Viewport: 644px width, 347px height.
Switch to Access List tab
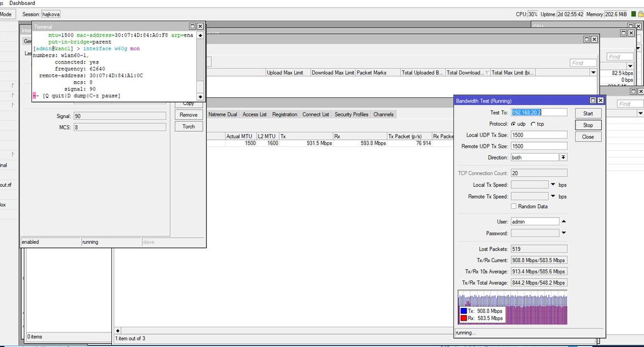(x=254, y=114)
